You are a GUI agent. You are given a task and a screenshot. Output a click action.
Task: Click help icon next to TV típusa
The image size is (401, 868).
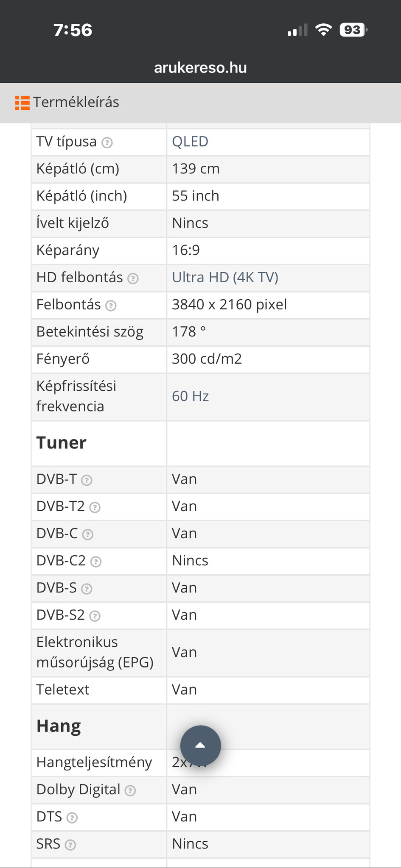click(x=107, y=143)
